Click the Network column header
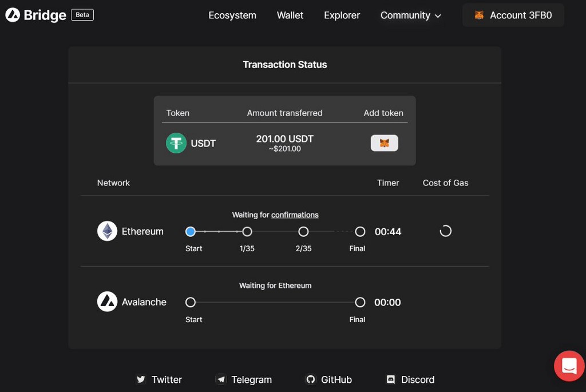Image resolution: width=586 pixels, height=392 pixels. coord(114,183)
